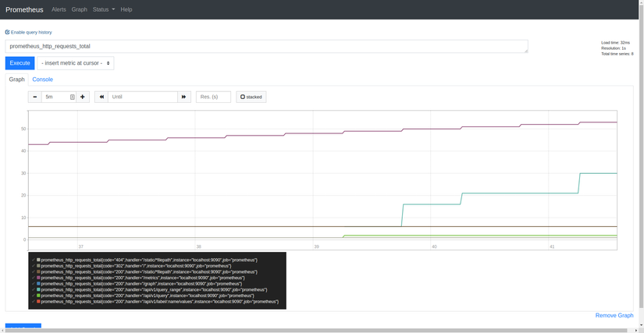Decrease time range with minus button

(x=35, y=97)
